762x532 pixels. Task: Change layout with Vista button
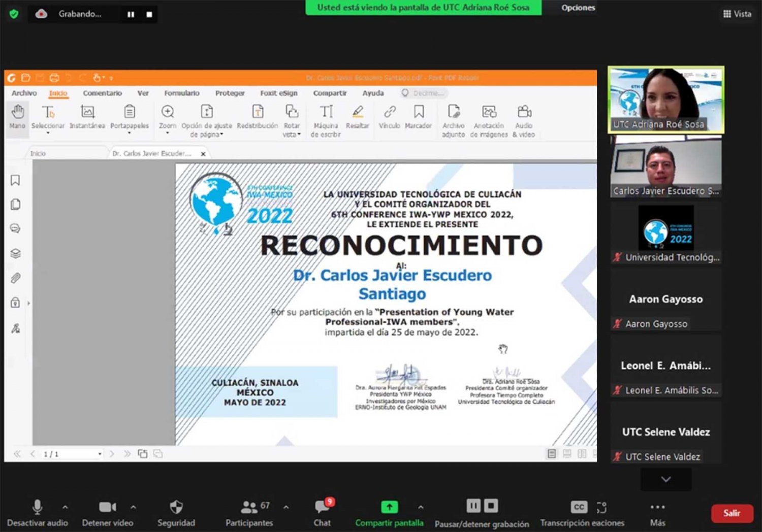(737, 14)
